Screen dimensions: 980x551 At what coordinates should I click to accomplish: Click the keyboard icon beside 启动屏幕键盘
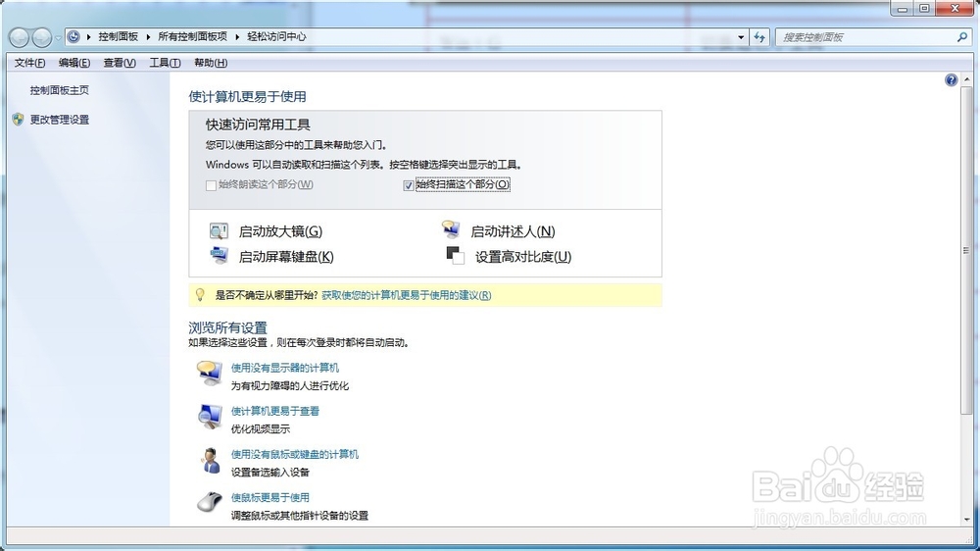219,255
